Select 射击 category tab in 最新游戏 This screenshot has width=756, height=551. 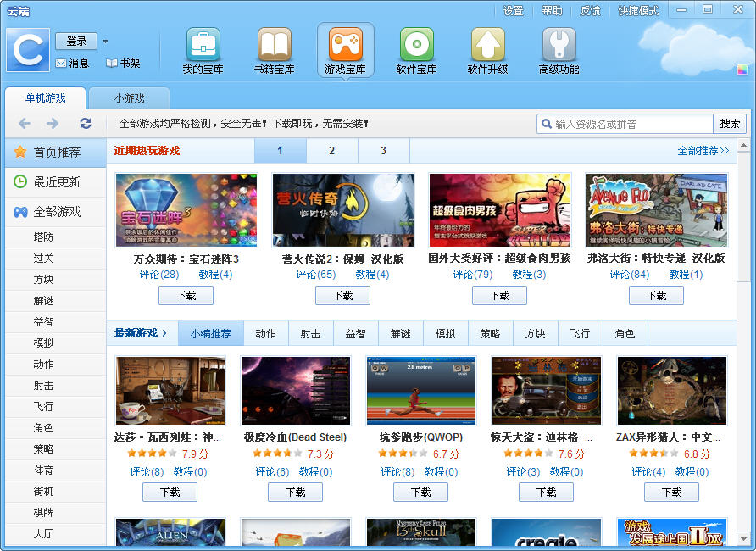coord(311,334)
